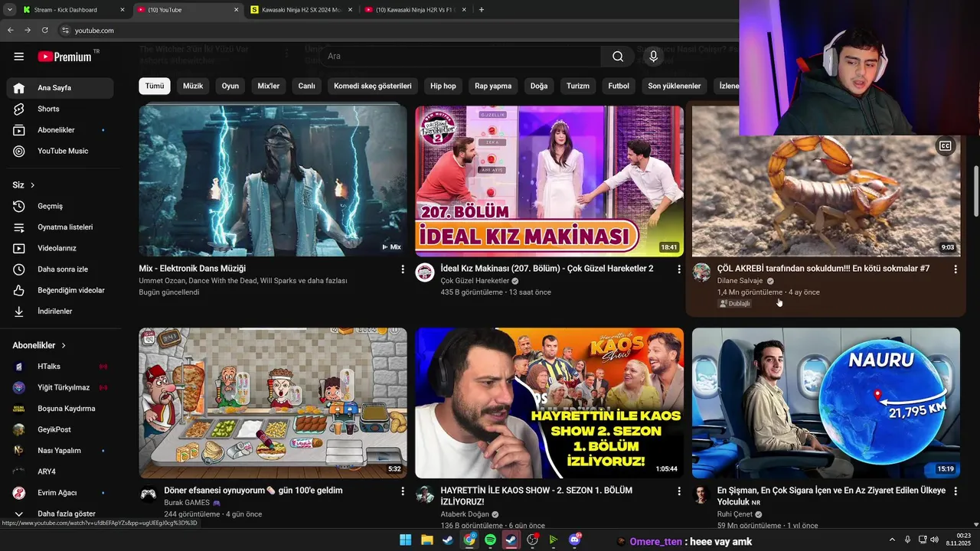Screen dimensions: 980x551
Task: Open Beğendiğim videolar list
Action: (60, 290)
